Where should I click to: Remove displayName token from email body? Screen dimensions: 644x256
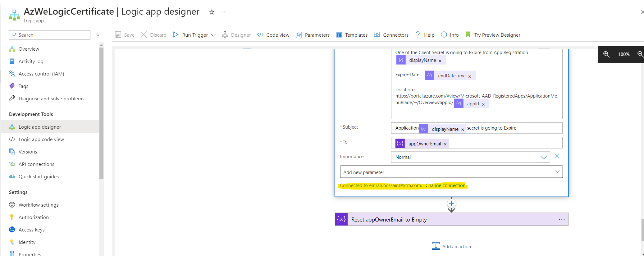pos(440,61)
